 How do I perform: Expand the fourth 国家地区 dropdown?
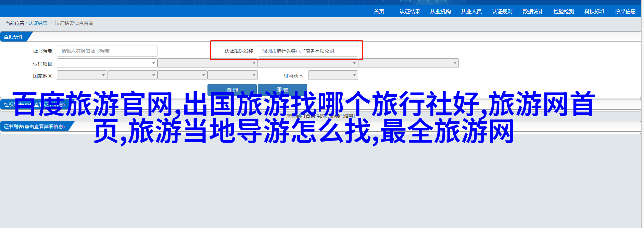(x=232, y=75)
